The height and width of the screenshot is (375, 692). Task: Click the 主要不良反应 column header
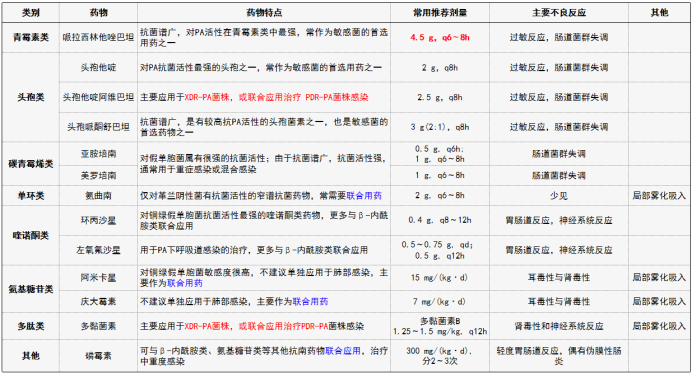(x=559, y=13)
